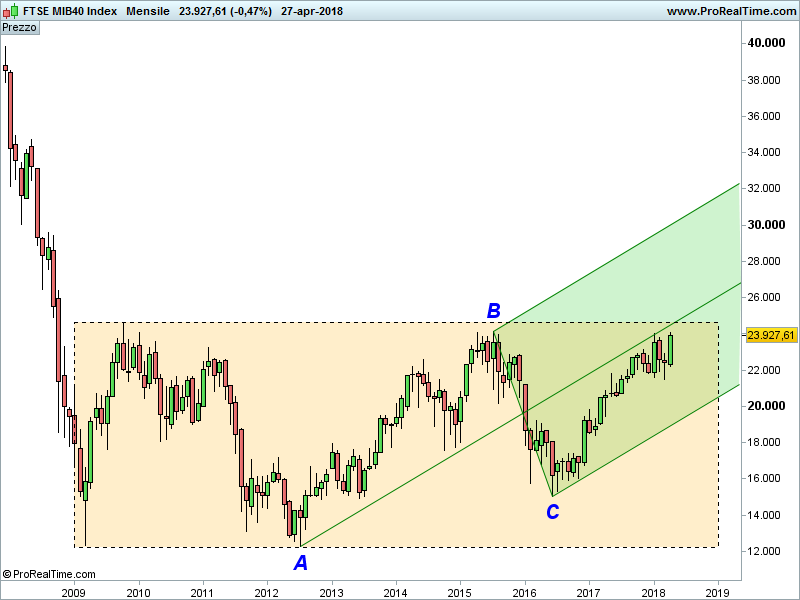The height and width of the screenshot is (600, 800).
Task: Click the blue letter A pivot label
Action: (301, 563)
